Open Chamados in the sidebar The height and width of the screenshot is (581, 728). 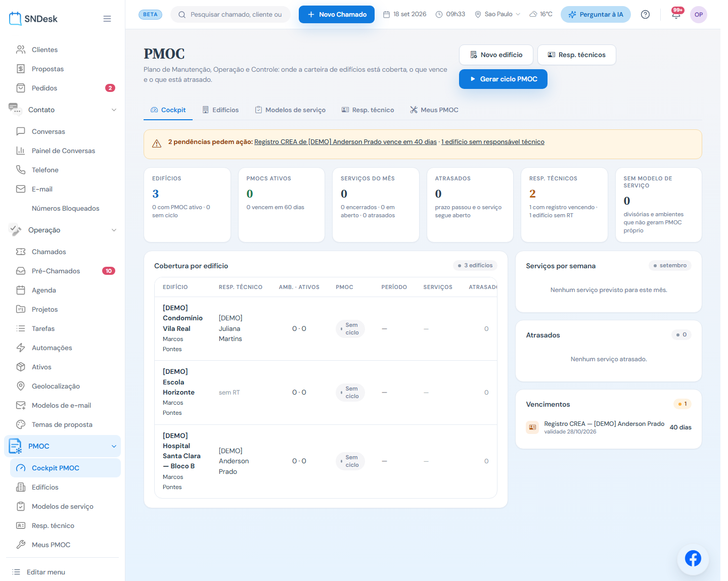coord(66,252)
